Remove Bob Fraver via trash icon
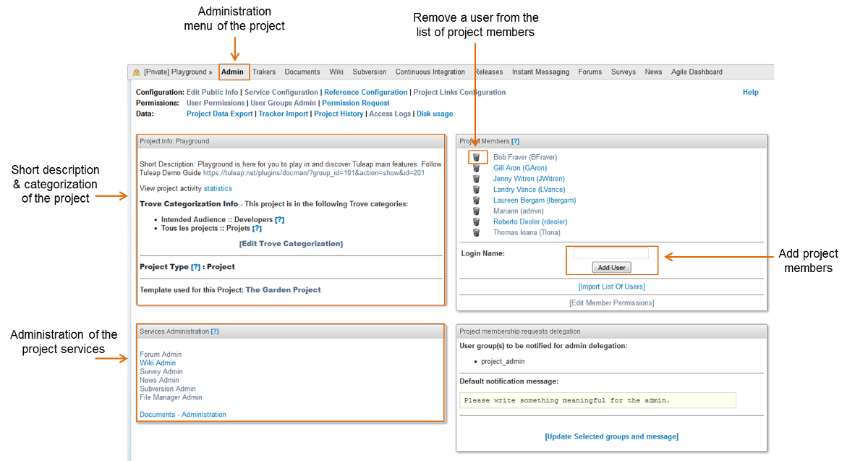The image size is (868, 461). pos(476,157)
